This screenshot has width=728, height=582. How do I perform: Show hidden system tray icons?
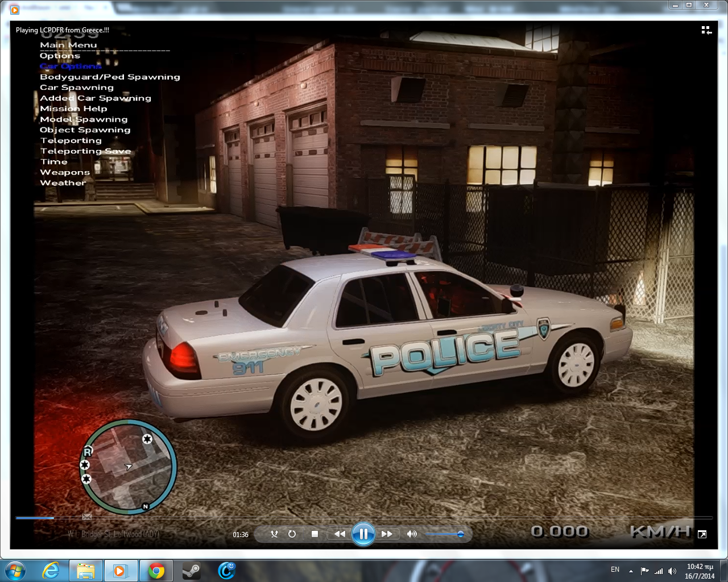[631, 571]
